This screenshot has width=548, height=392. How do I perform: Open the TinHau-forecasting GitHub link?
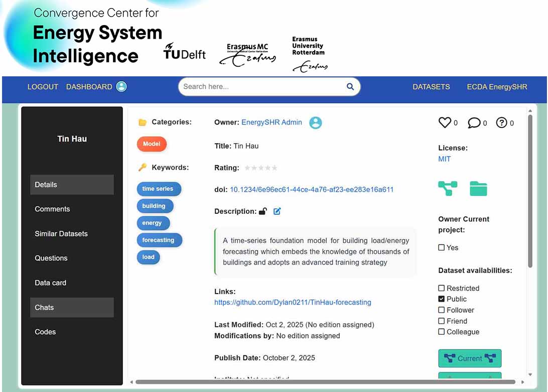(x=293, y=302)
